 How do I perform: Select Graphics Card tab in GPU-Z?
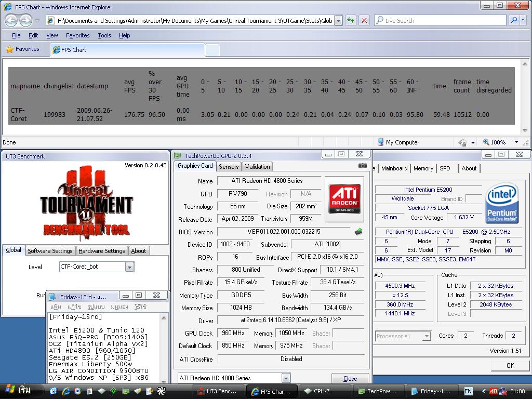[195, 166]
